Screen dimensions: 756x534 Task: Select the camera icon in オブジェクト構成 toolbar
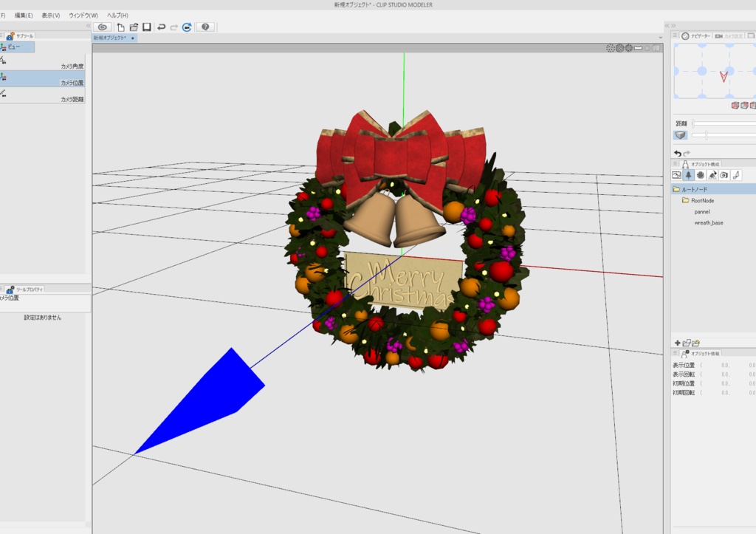click(723, 174)
